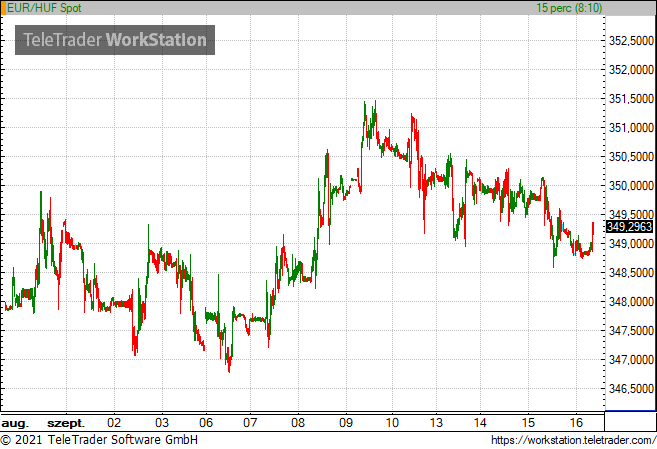Click the 350,0000 price axis label

[631, 186]
